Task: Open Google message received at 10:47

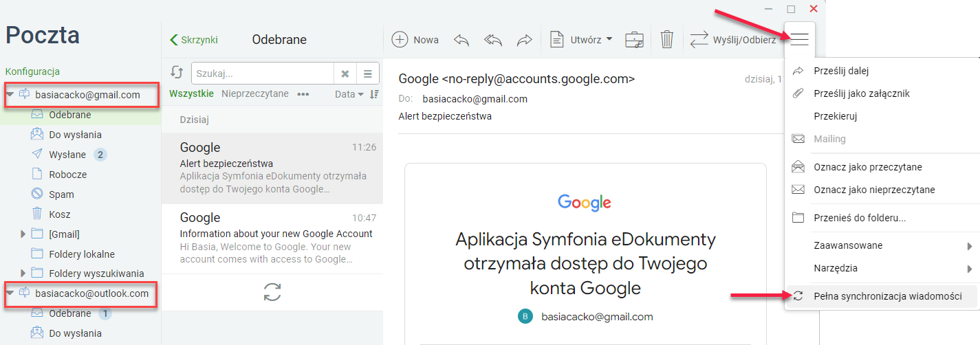Action: click(272, 238)
